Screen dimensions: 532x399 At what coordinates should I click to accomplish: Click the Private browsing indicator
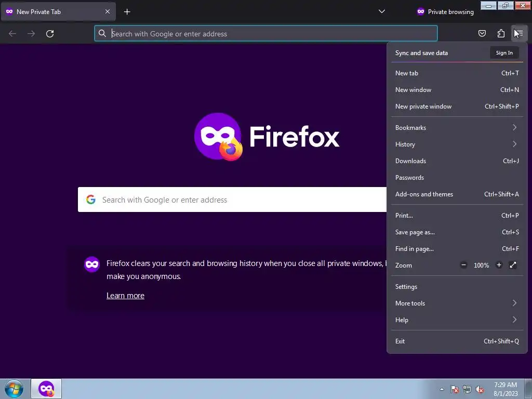[445, 12]
